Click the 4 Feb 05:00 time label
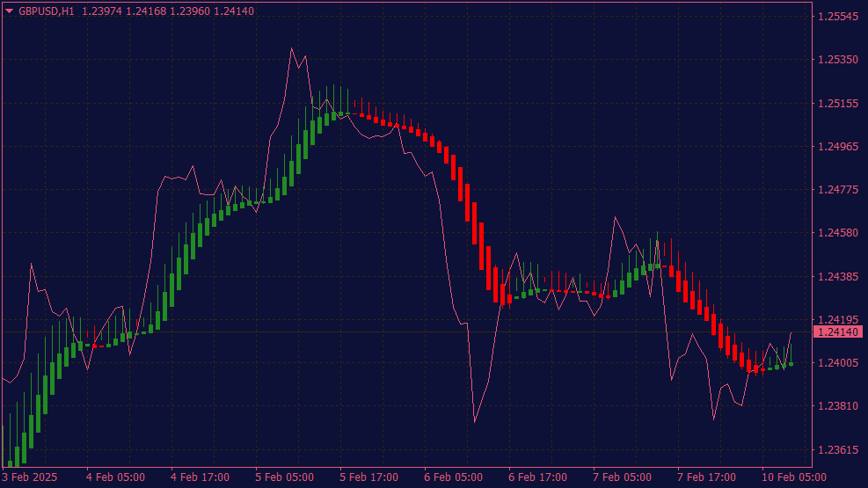The image size is (868, 488). click(116, 477)
